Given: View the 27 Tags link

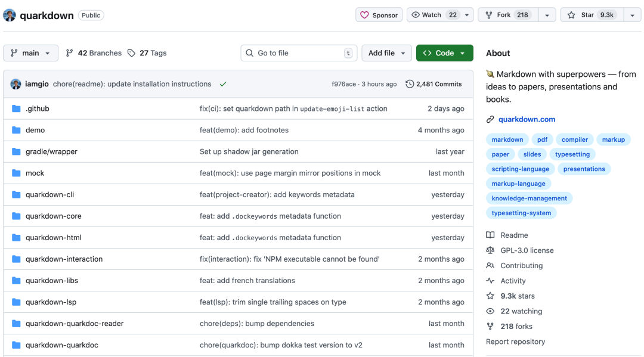Looking at the screenshot, I should click(x=147, y=53).
